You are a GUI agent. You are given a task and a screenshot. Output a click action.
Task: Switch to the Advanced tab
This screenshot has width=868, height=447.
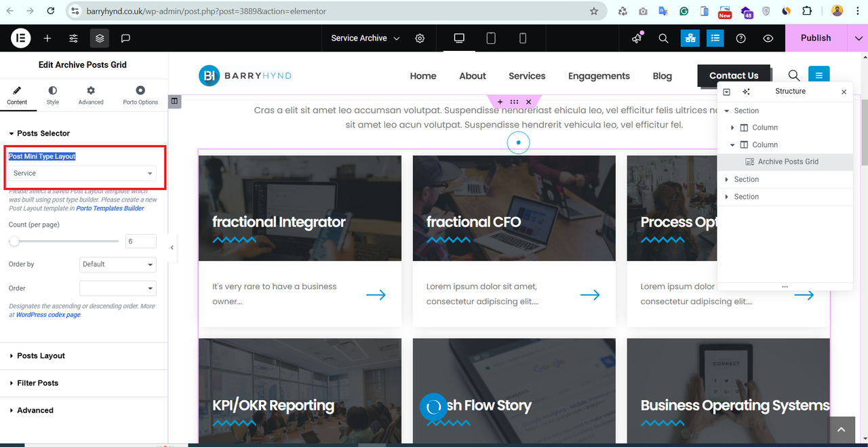pos(91,96)
